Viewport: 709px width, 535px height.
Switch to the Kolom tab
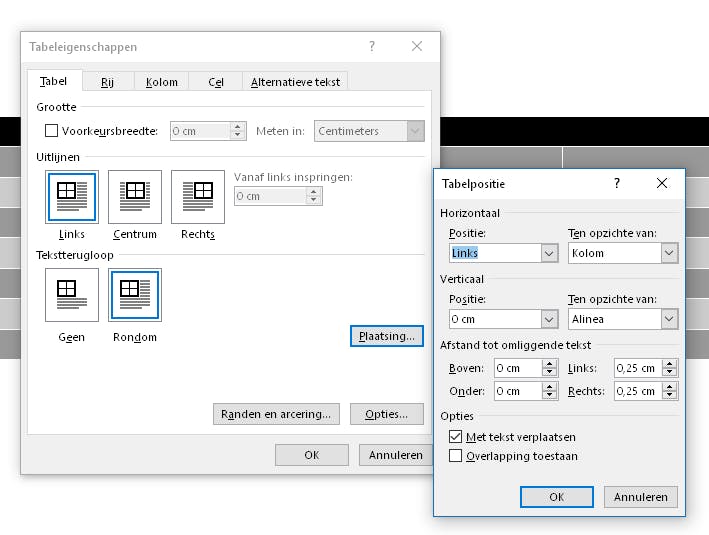161,82
